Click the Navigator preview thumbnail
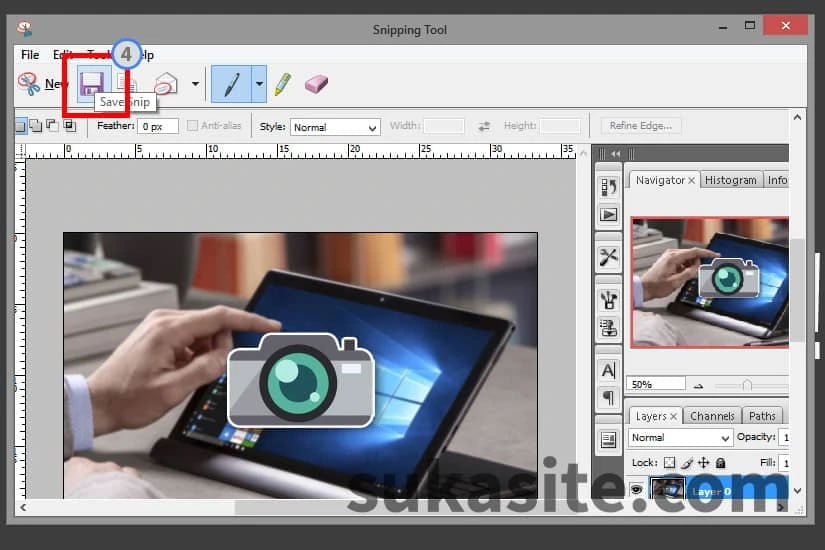This screenshot has height=550, width=825. pyautogui.click(x=709, y=283)
